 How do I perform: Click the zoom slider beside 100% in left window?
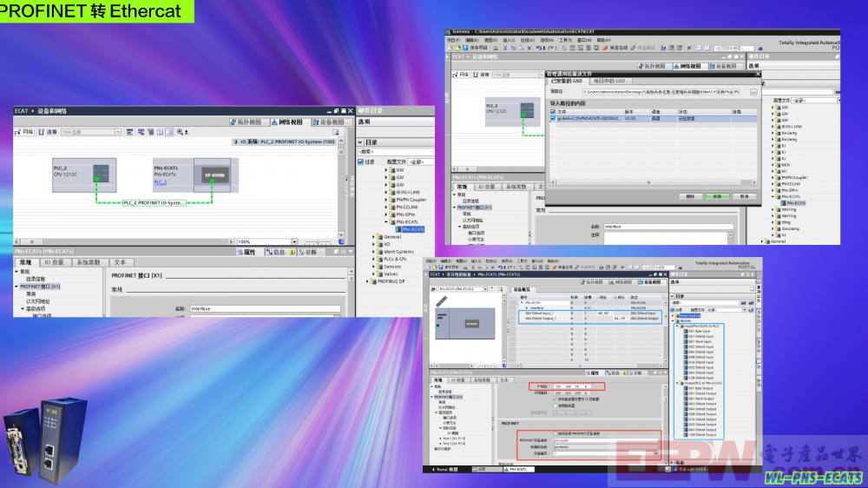click(x=318, y=242)
